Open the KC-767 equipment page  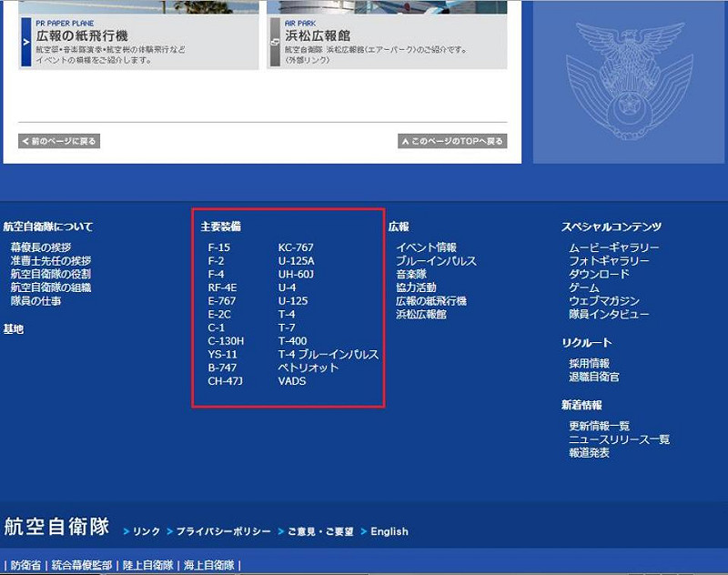click(x=296, y=247)
